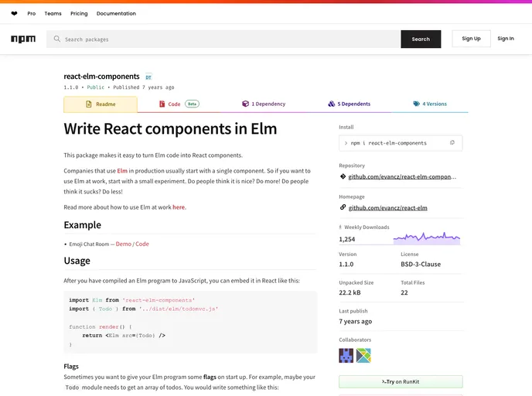532x396 pixels.
Task: Click the weekly downloads sparkline chart
Action: [x=427, y=238]
